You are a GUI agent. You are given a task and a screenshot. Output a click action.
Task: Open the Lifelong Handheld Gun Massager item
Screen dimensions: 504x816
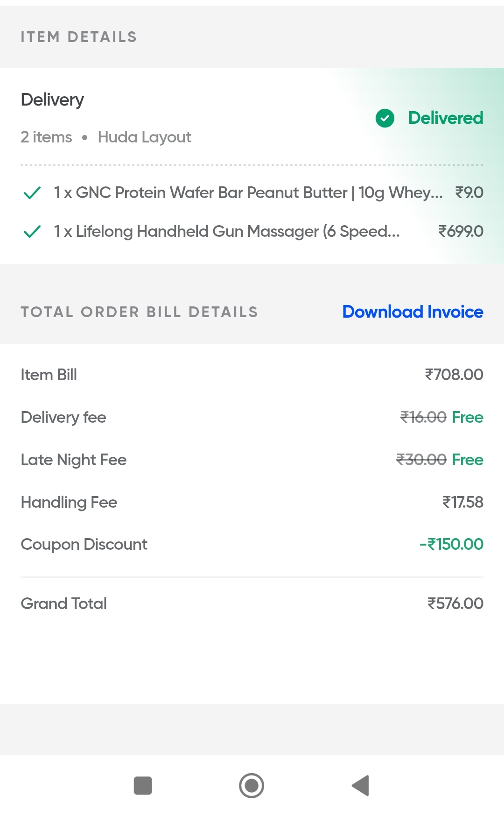(226, 231)
